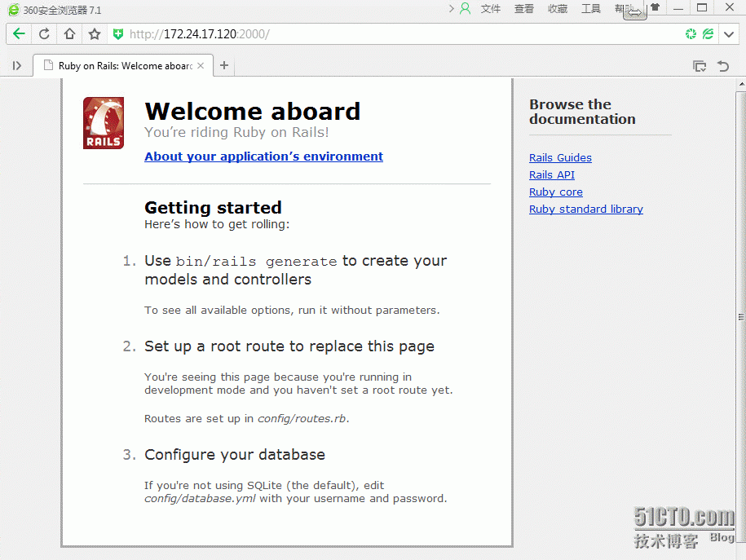This screenshot has height=560, width=746.
Task: Open a new tab with plus
Action: coord(224,65)
